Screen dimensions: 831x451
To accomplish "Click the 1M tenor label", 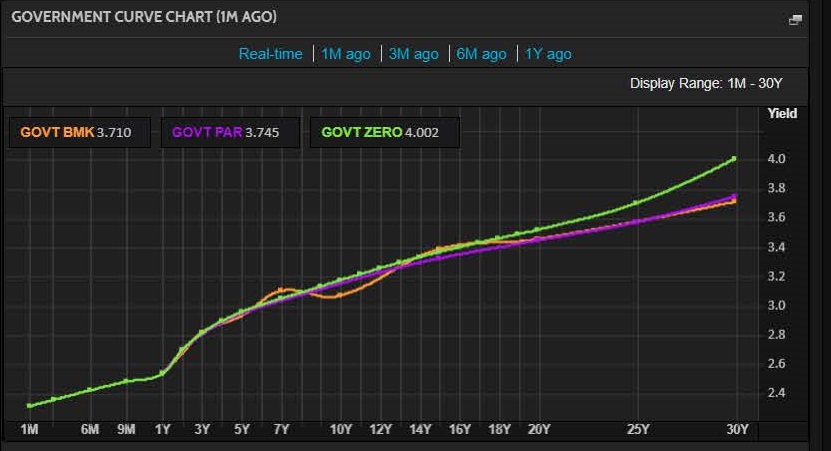I will coord(29,429).
